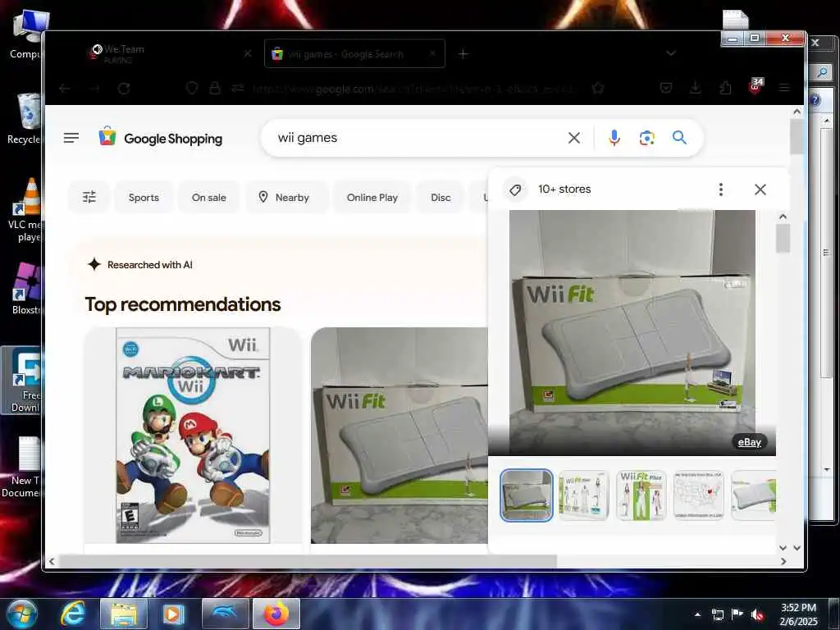
Task: Click the address bar URL
Action: [x=413, y=89]
